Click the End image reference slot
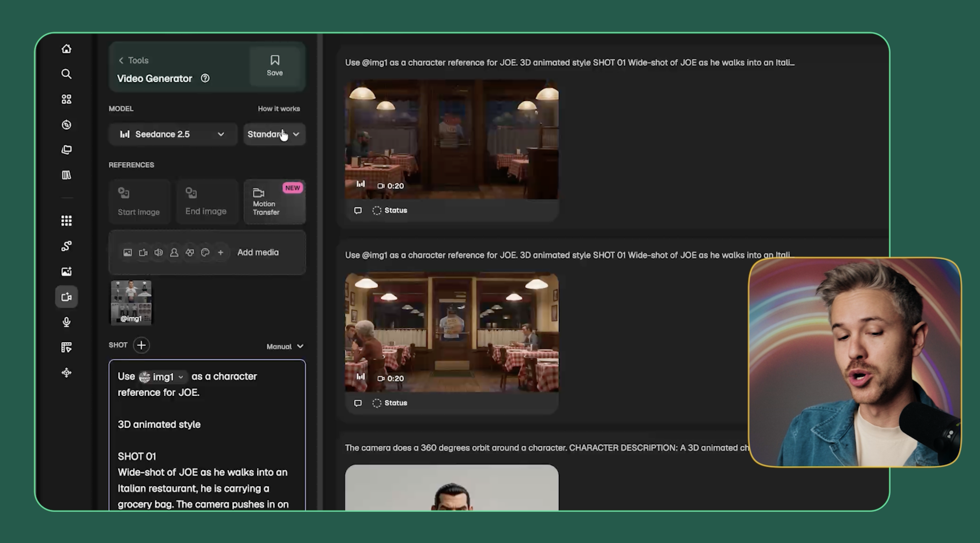The width and height of the screenshot is (980, 543). point(207,201)
